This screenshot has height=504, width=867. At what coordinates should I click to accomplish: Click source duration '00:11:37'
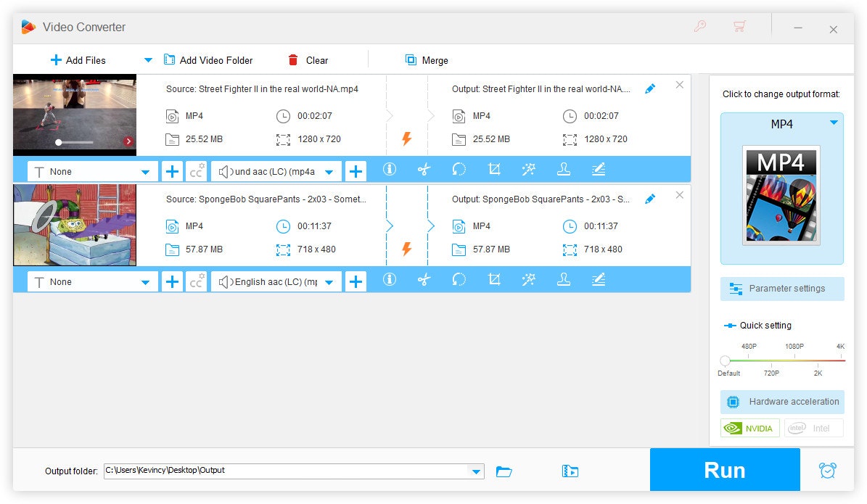[314, 226]
